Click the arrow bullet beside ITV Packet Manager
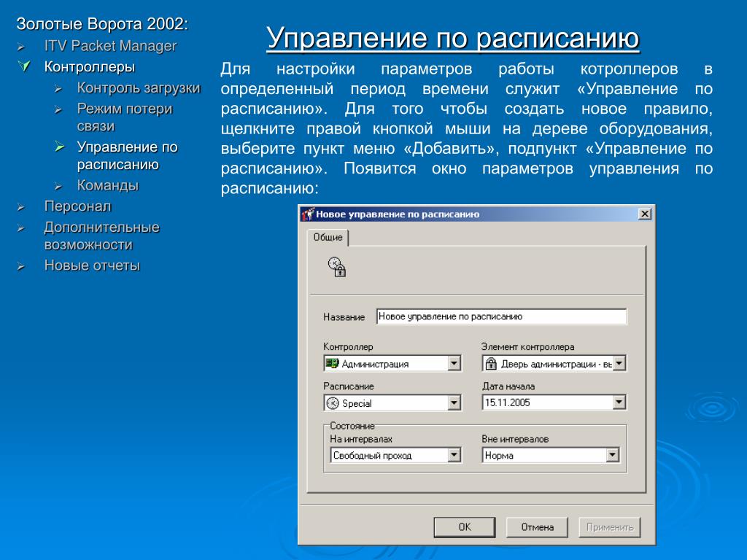This screenshot has height=560, width=747. pos(21,47)
